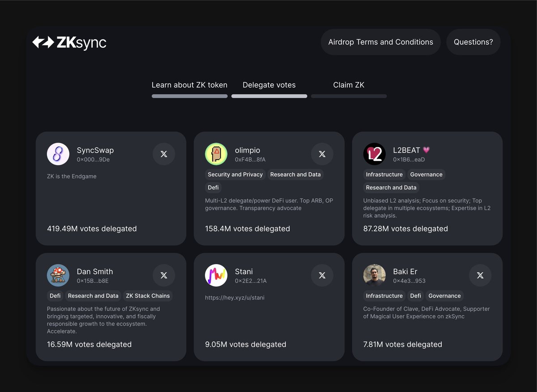Screen dimensions: 537x392
Task: Click progress bar under Claim ZK
Action: (349, 96)
